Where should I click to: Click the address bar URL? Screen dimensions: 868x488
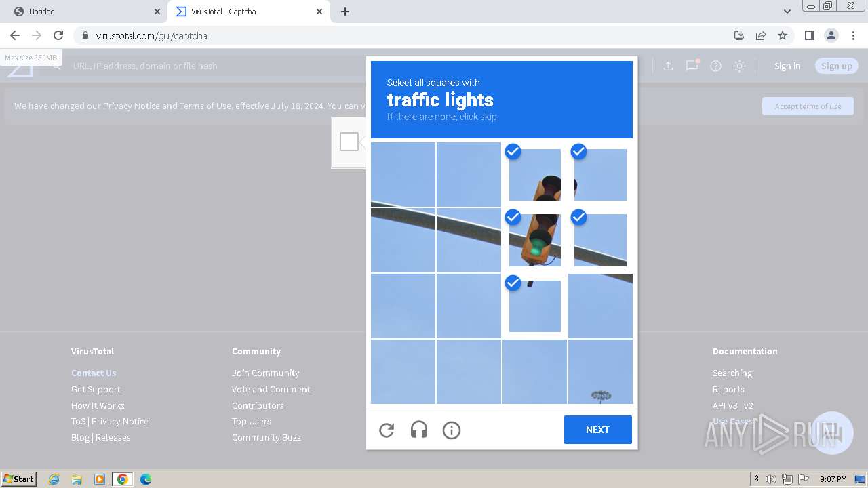coord(151,35)
